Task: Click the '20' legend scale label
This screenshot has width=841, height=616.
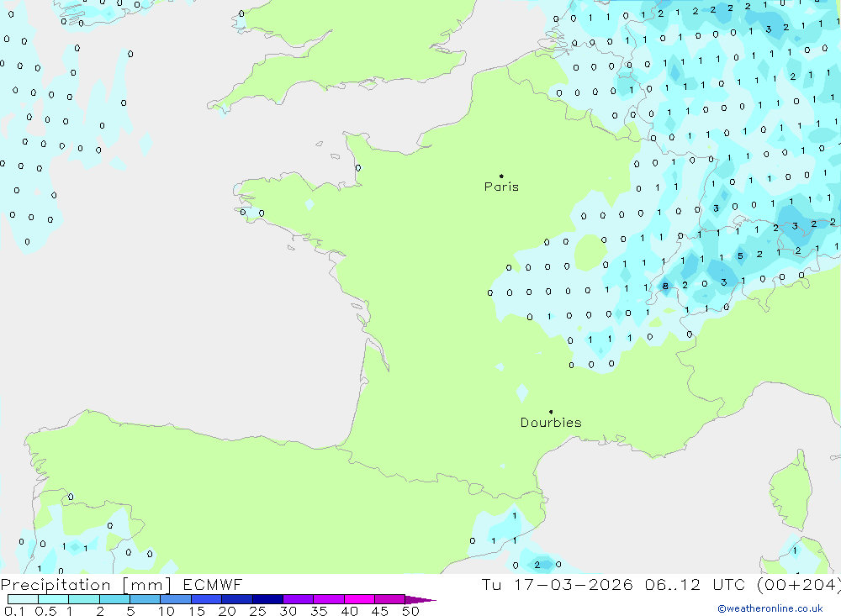Action: coord(227,611)
